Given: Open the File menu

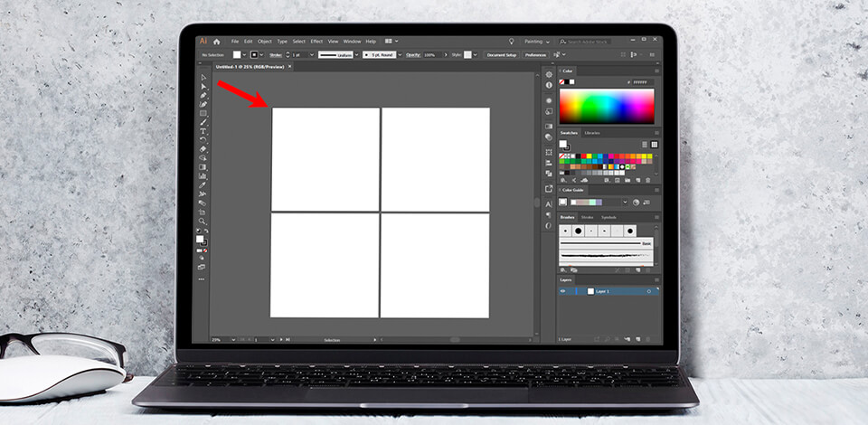Looking at the screenshot, I should point(235,42).
